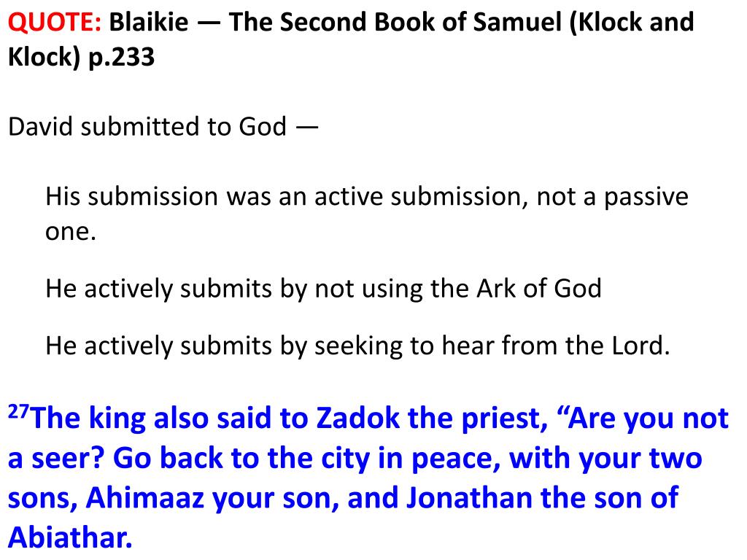Screen dimensions: 747x560
Task: Click 'seeking to hear from the Lord.' phrase
Action: (x=492, y=346)
